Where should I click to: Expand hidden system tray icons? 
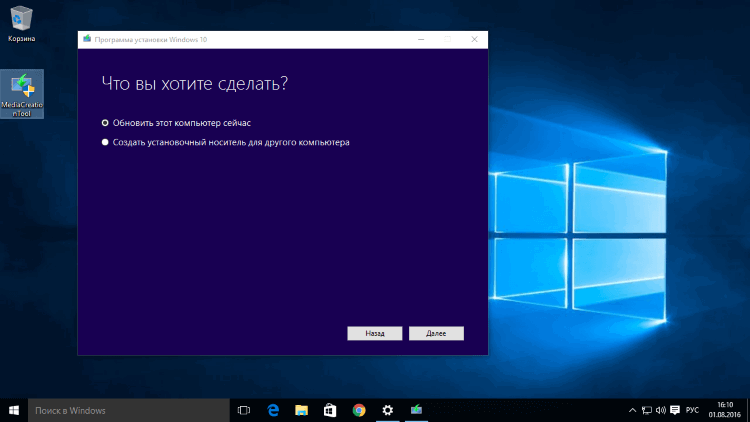point(632,411)
